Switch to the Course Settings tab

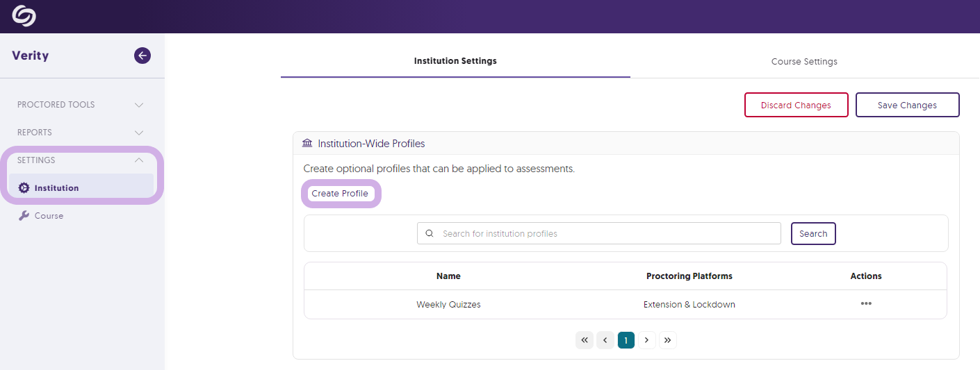pyautogui.click(x=804, y=61)
